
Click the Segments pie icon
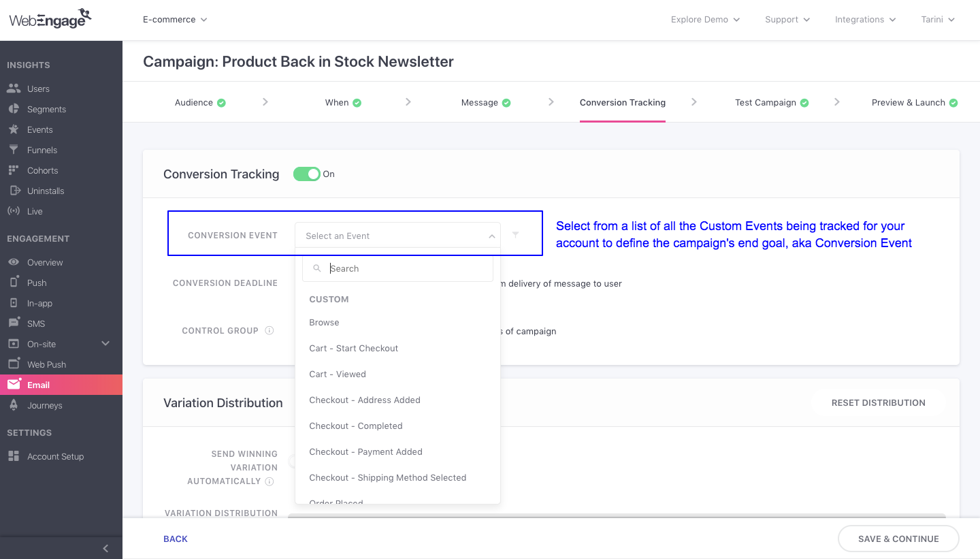point(14,109)
